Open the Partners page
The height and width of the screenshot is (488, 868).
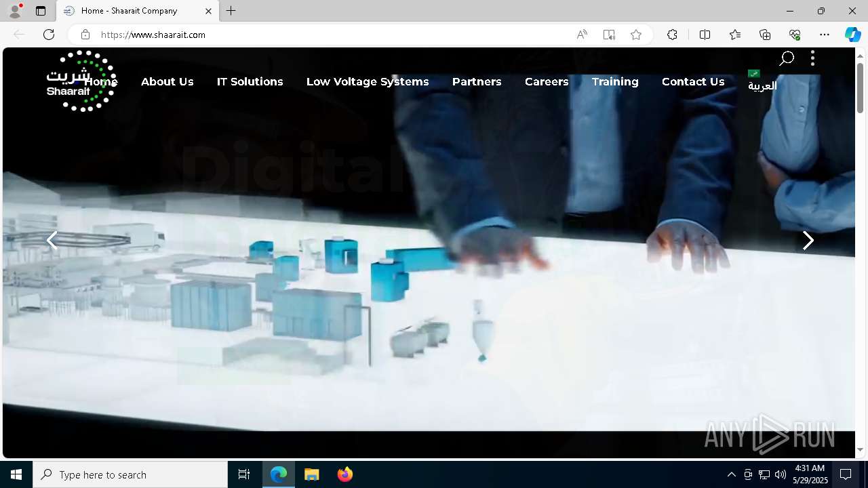click(477, 82)
